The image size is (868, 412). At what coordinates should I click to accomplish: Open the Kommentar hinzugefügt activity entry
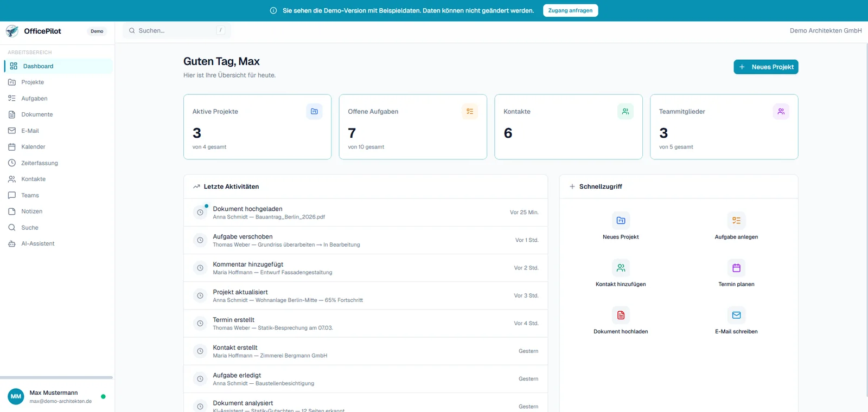tap(366, 268)
